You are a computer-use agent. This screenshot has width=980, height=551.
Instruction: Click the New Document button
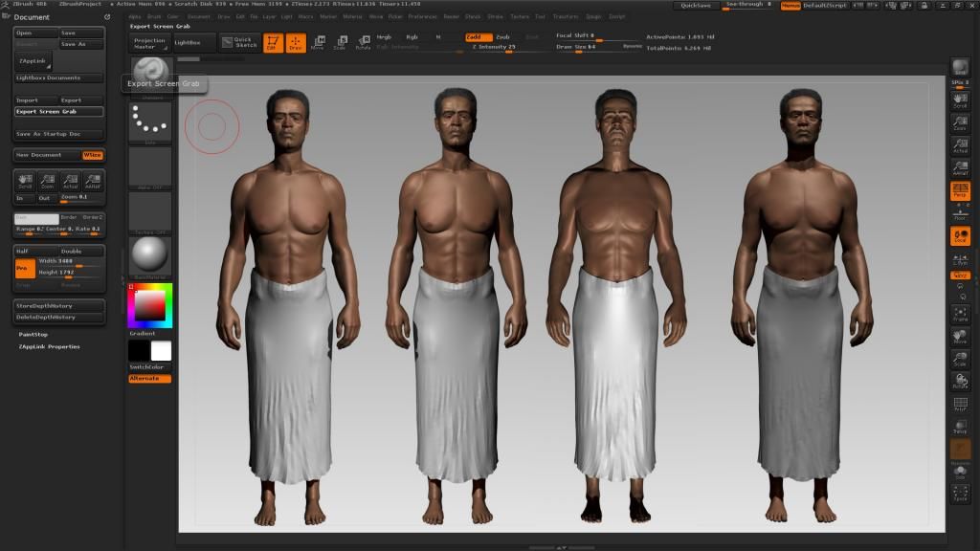(x=48, y=155)
